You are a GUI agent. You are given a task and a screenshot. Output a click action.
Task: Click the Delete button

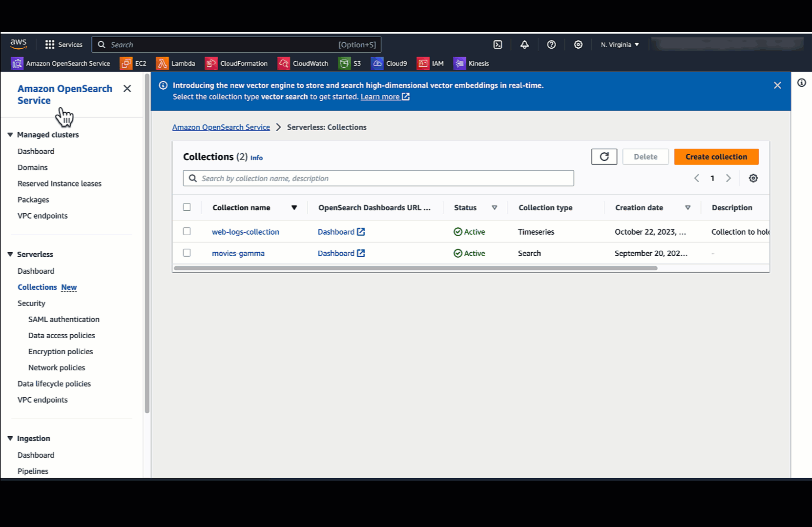(645, 157)
